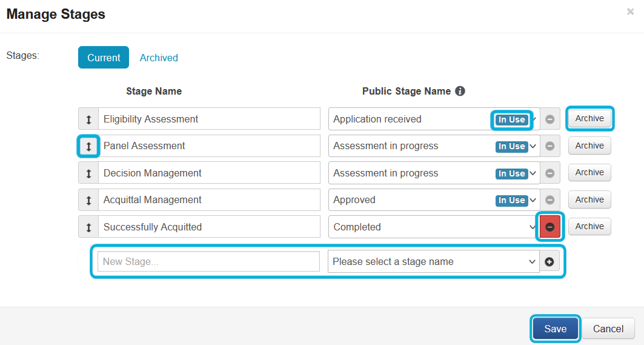This screenshot has width=644, height=345.
Task: Open the 'Please select a stage name' dropdown
Action: (433, 262)
